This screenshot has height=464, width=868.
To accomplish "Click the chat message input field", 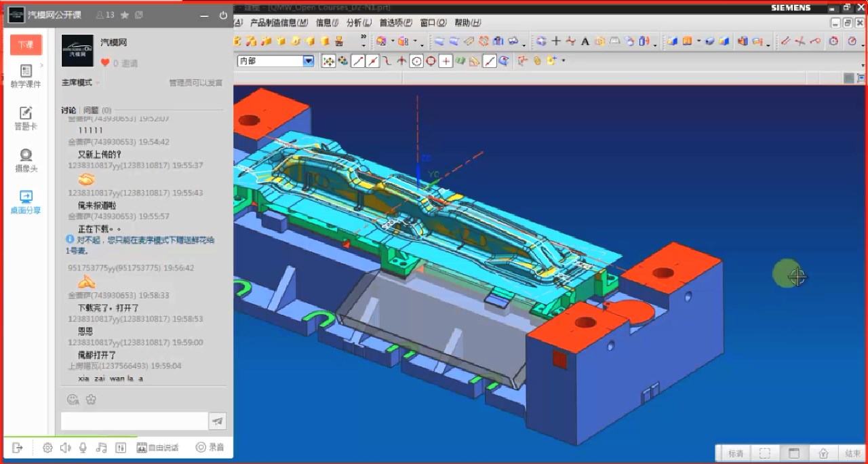I will 134,421.
